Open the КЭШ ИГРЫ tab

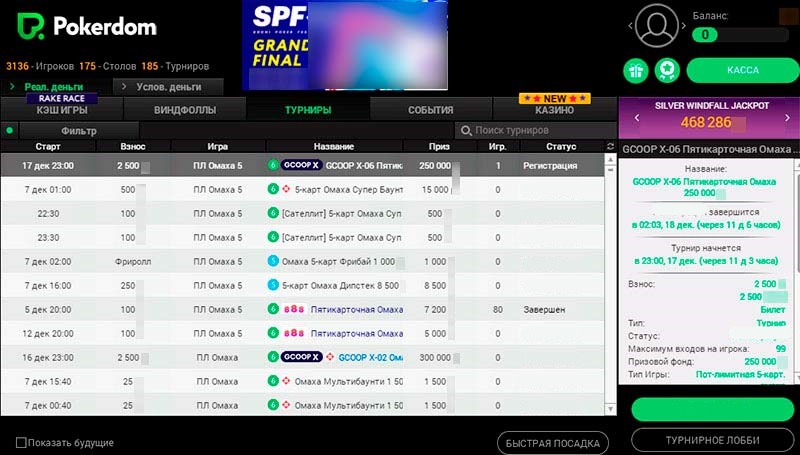[x=62, y=110]
